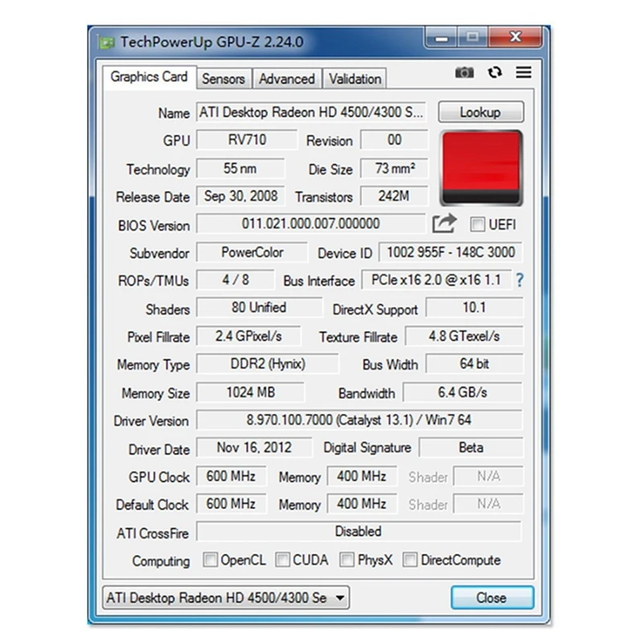Click the Revision field showing 00
The image size is (644, 644).
[x=394, y=140]
